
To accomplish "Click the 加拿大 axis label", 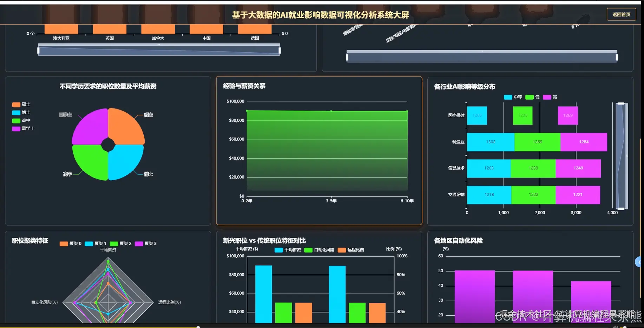I will (158, 38).
